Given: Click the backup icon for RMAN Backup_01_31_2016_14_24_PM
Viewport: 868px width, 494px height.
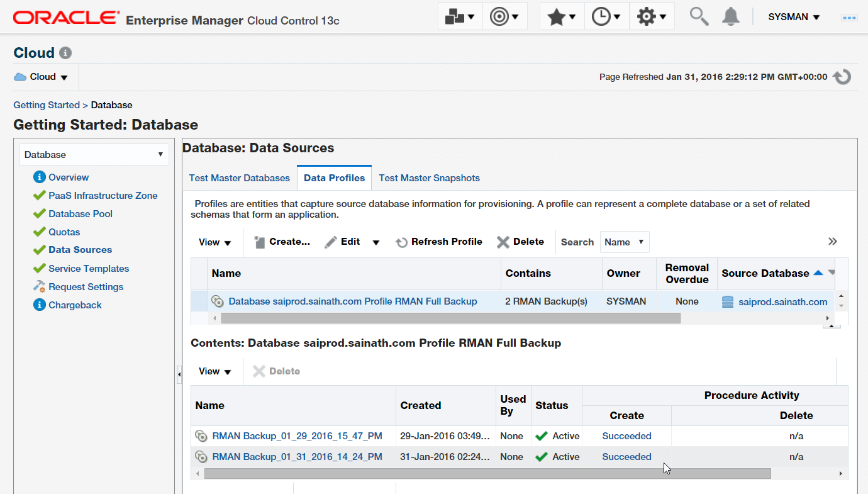Looking at the screenshot, I should [201, 457].
